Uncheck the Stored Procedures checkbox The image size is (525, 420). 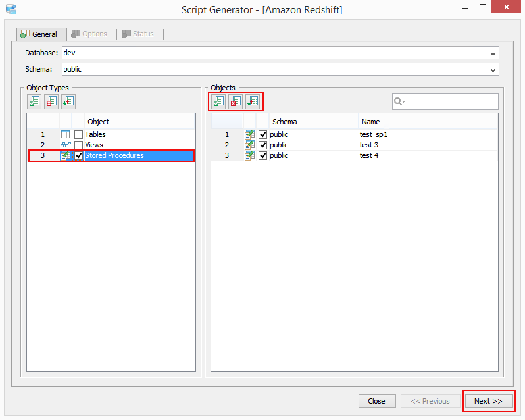pos(79,155)
